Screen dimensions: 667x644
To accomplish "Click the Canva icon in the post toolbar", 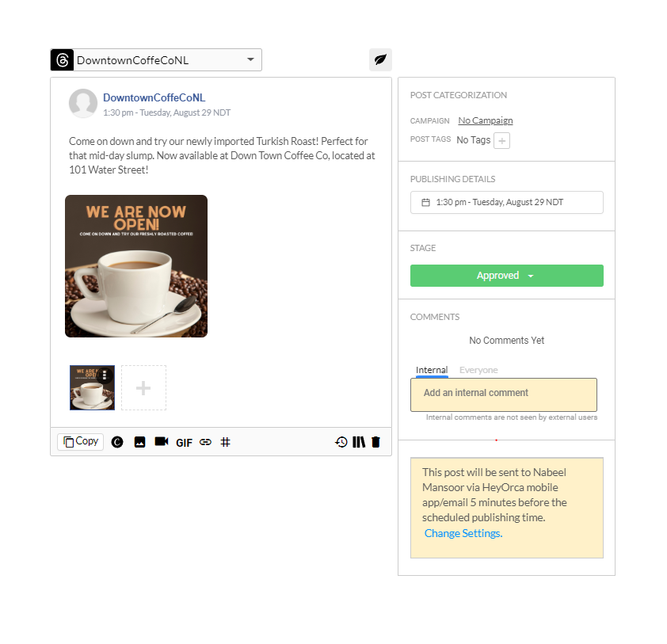I will pyautogui.click(x=117, y=442).
